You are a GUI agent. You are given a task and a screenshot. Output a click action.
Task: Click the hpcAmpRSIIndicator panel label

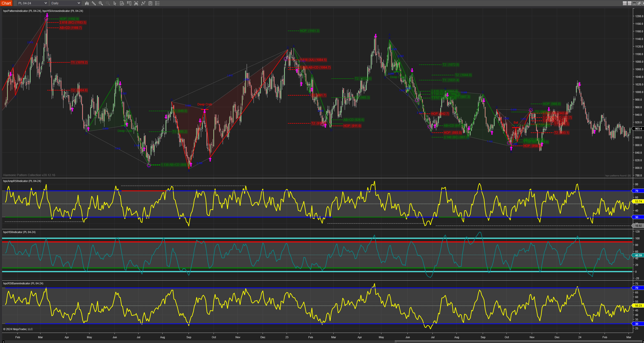22,181
